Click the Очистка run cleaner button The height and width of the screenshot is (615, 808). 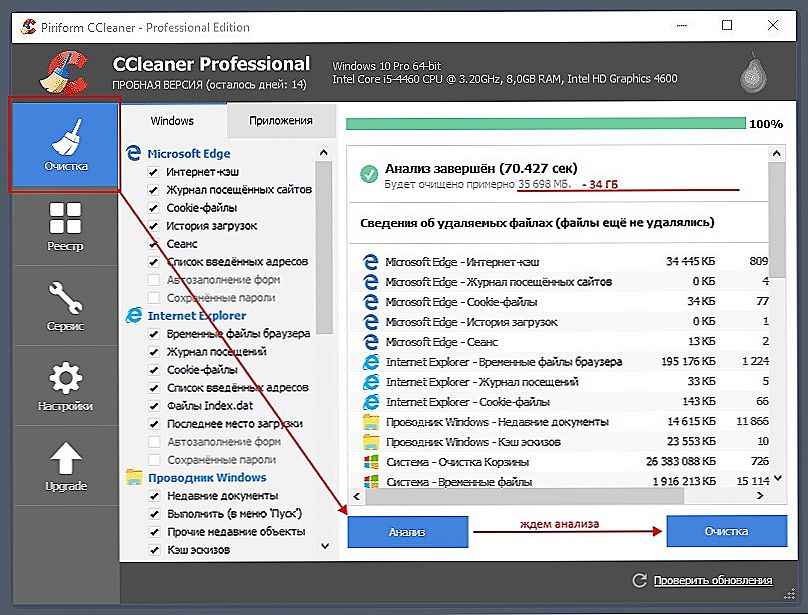tap(727, 531)
